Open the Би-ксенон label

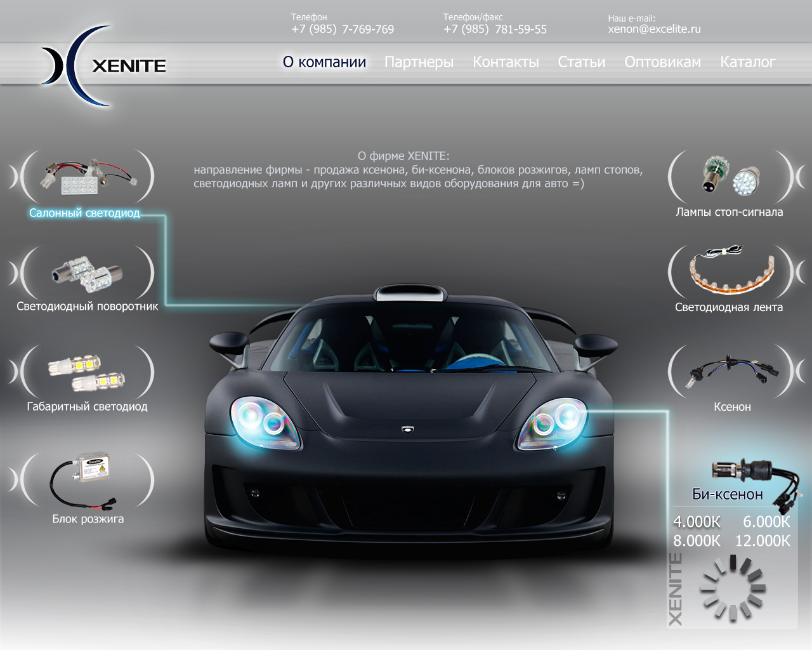point(728,494)
